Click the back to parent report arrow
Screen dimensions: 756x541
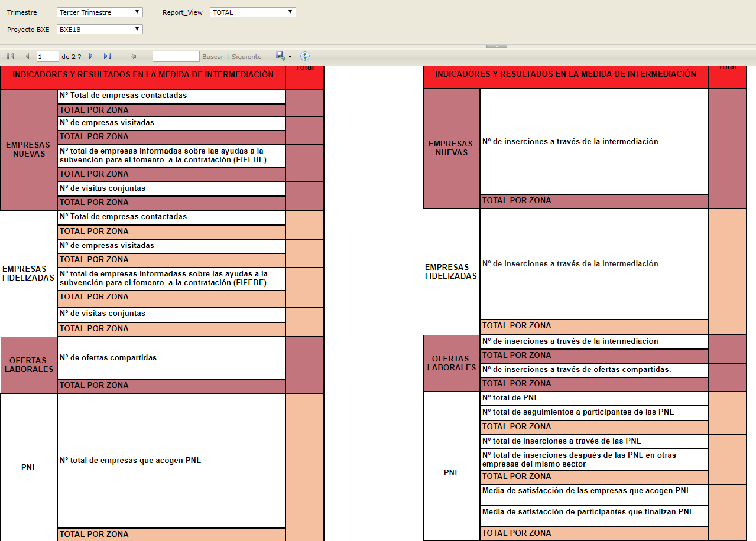[x=134, y=56]
